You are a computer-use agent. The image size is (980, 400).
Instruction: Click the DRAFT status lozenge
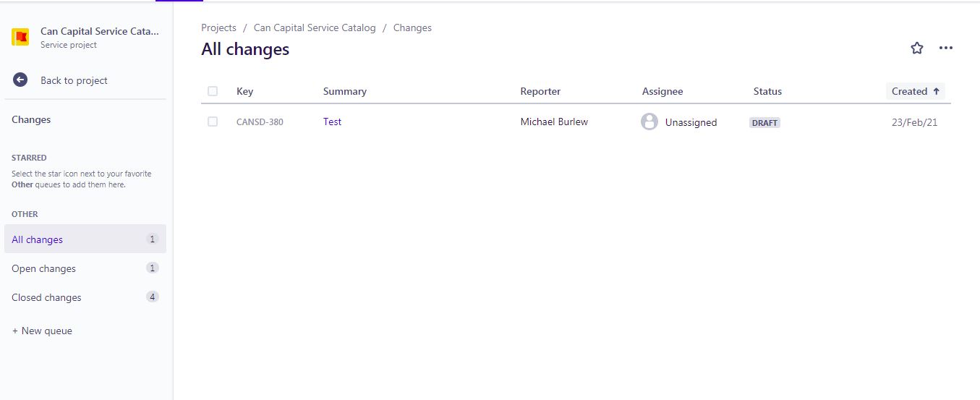(764, 122)
